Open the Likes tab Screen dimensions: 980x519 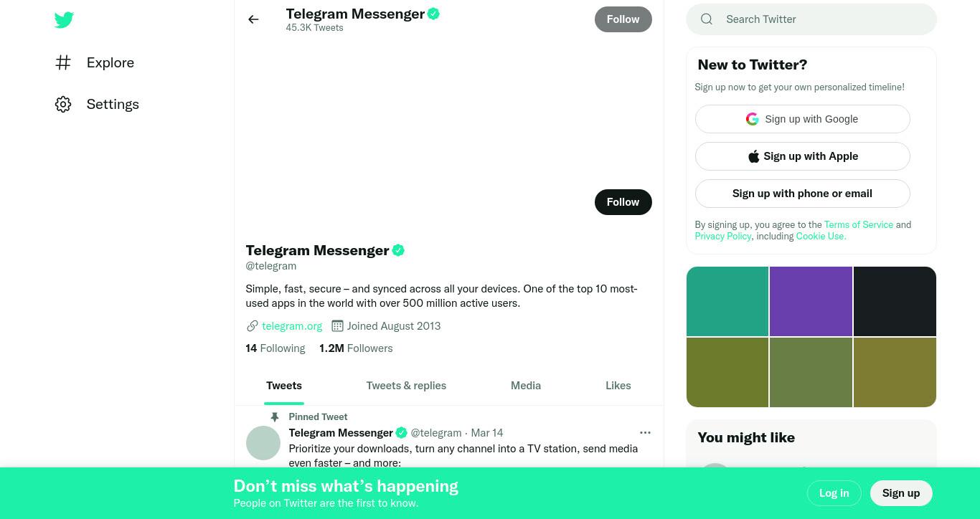(618, 386)
